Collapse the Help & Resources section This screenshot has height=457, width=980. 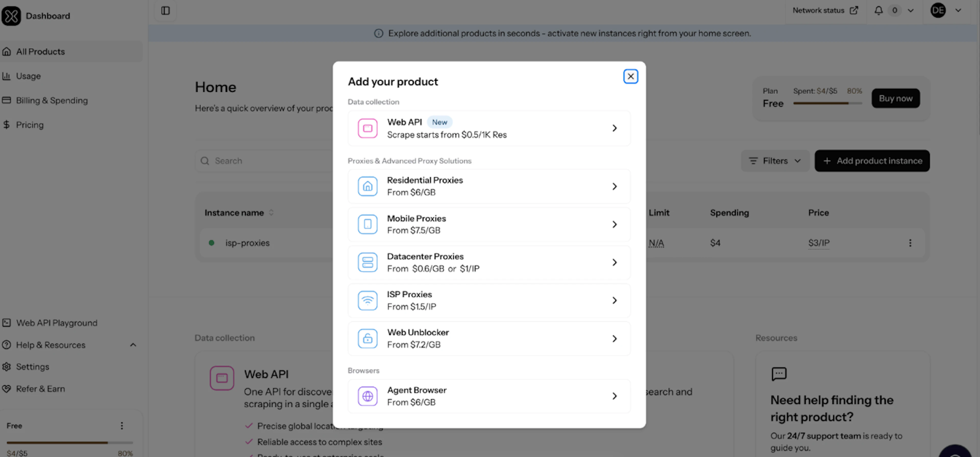coord(133,345)
